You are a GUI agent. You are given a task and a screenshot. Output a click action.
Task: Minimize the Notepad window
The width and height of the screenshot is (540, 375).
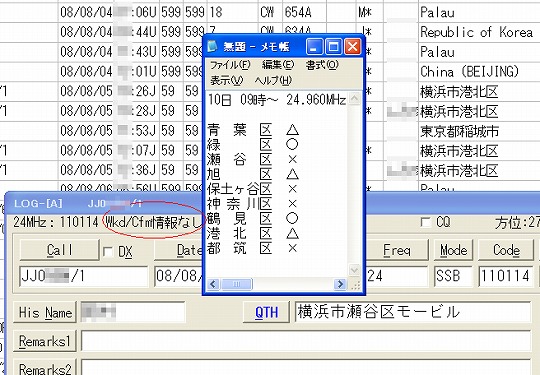[x=314, y=46]
